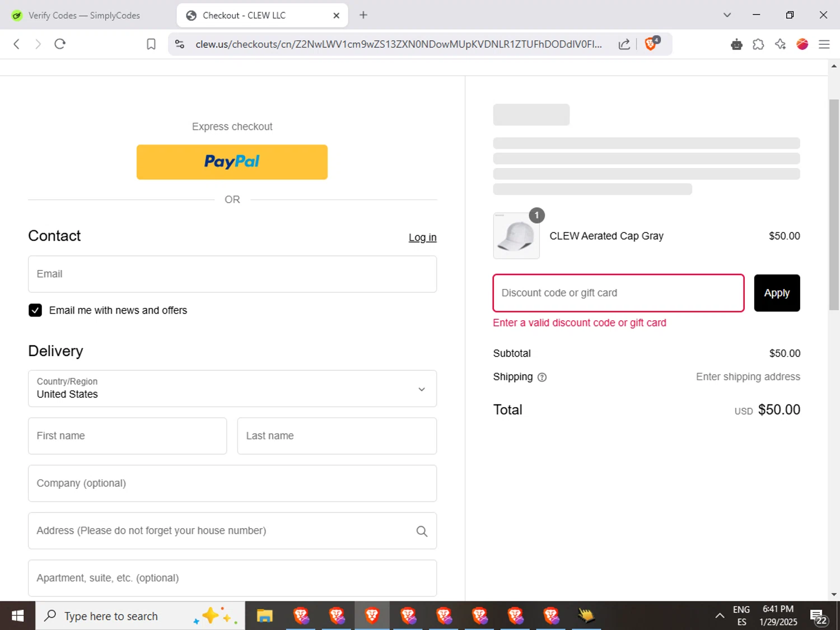Viewport: 840px width, 630px height.
Task: Click the ENG ES language indicator
Action: click(x=741, y=616)
